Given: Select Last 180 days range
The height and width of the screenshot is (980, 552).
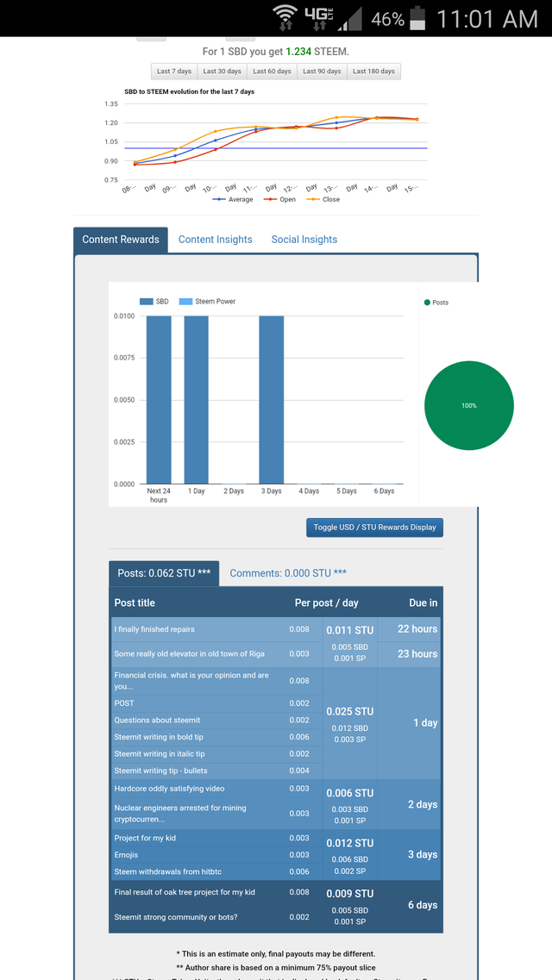Looking at the screenshot, I should [x=373, y=72].
